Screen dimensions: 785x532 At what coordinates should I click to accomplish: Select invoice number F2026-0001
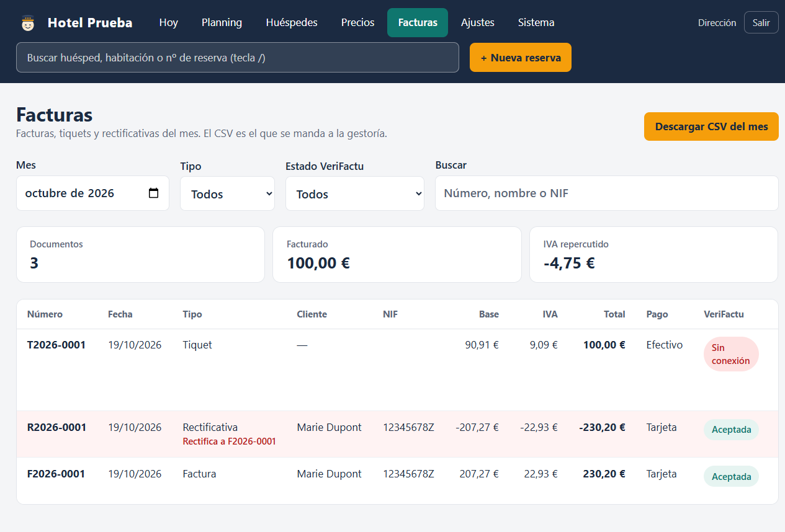[56, 474]
